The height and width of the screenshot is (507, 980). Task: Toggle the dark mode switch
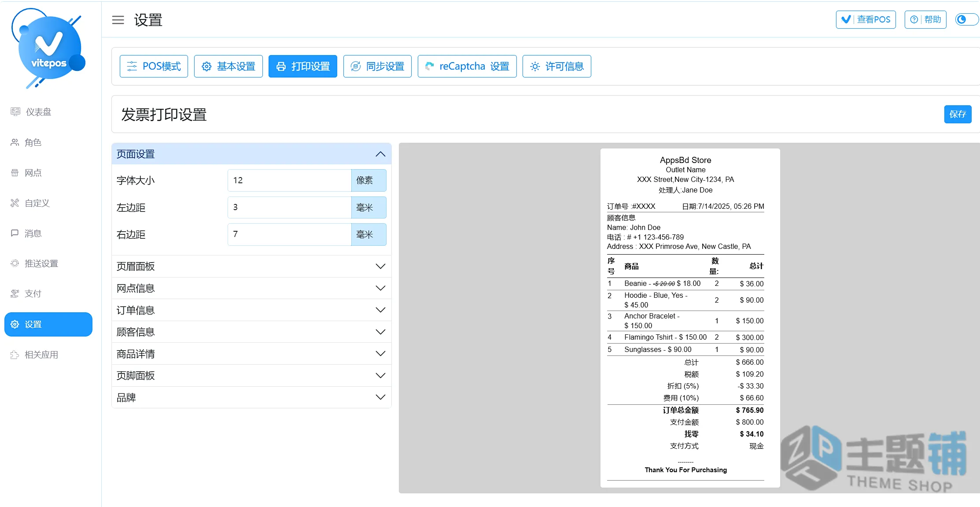pos(966,19)
